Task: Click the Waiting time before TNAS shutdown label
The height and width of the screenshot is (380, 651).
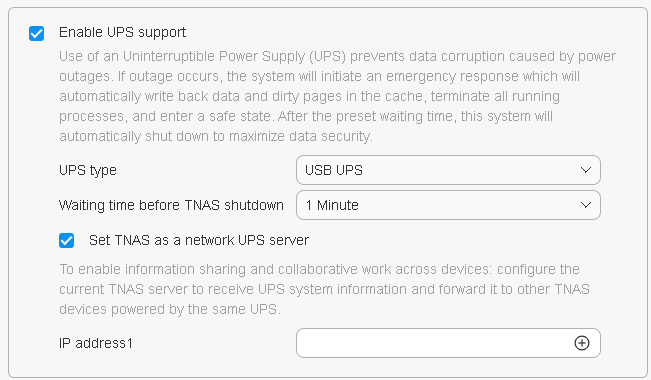Action: pyautogui.click(x=171, y=205)
